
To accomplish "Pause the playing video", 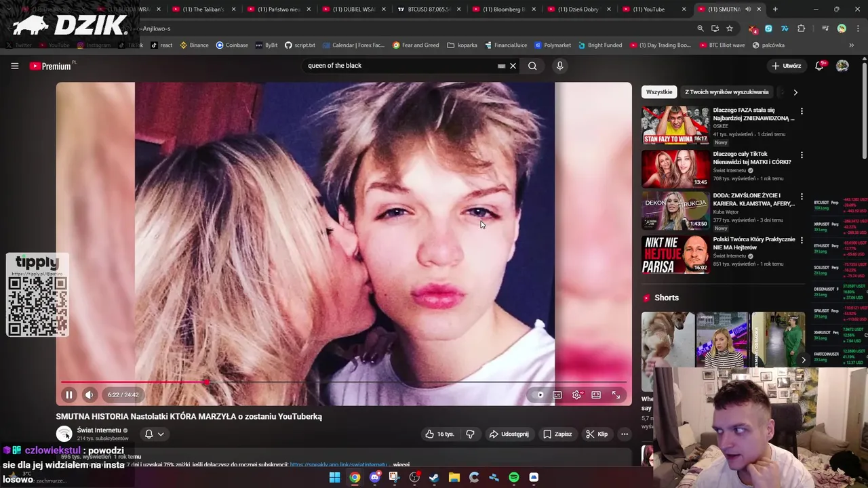I will point(68,394).
